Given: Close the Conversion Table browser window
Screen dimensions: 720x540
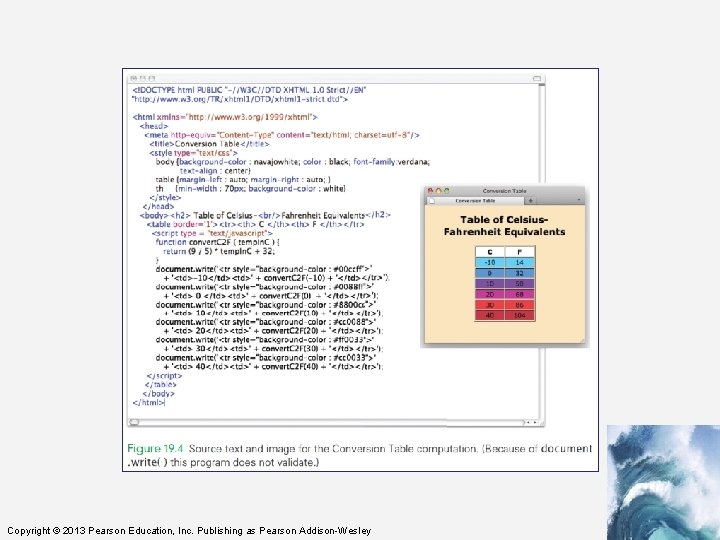Looking at the screenshot, I should pyautogui.click(x=430, y=191).
